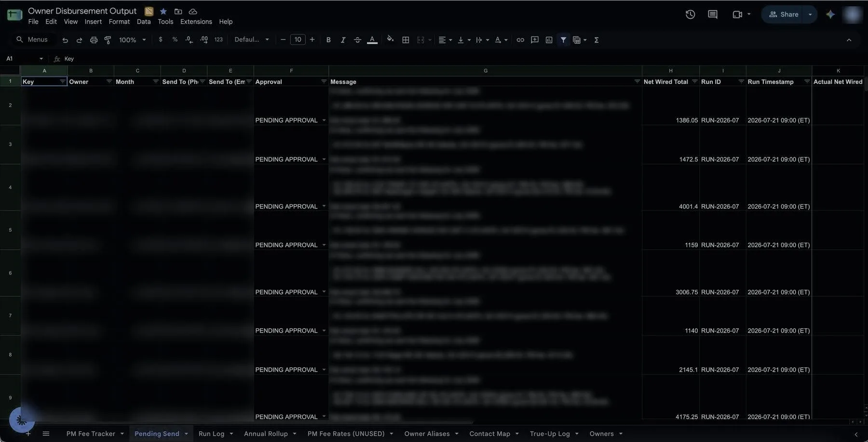Insert comment icon in toolbar
This screenshot has width=868, height=442.
534,40
